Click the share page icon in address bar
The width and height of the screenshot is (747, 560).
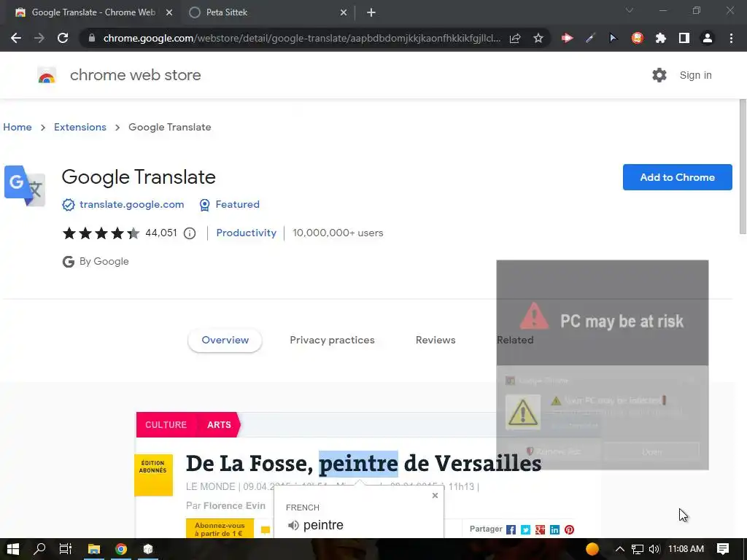[x=515, y=38]
